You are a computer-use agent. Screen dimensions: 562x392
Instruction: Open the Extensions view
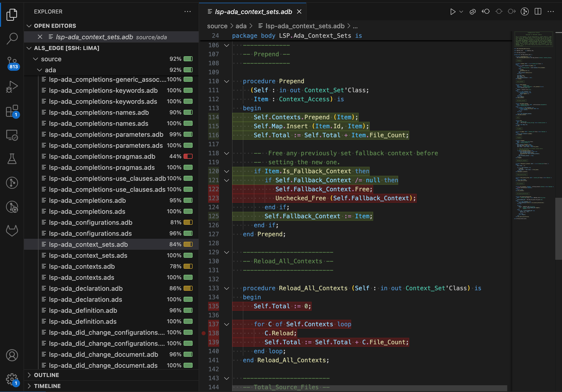coord(12,111)
